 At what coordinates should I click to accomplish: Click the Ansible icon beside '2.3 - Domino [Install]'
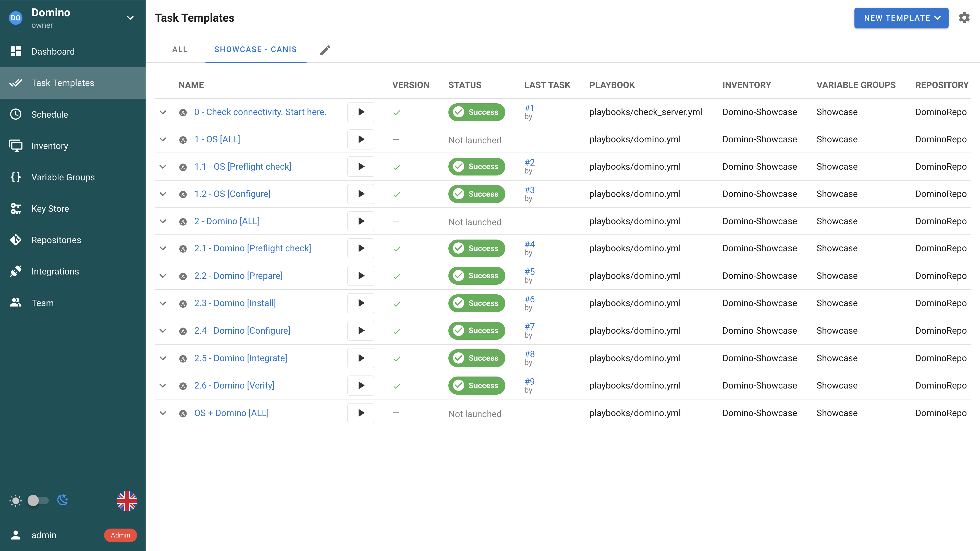[x=183, y=304]
